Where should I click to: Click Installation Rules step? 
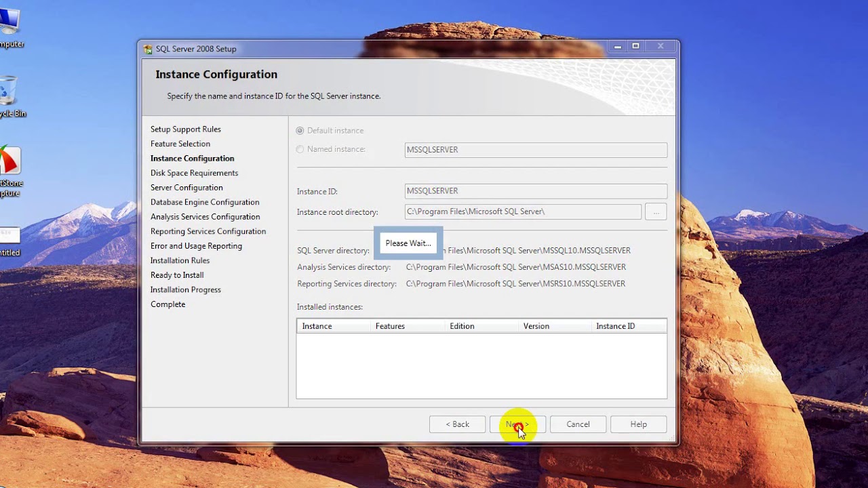[x=180, y=260]
